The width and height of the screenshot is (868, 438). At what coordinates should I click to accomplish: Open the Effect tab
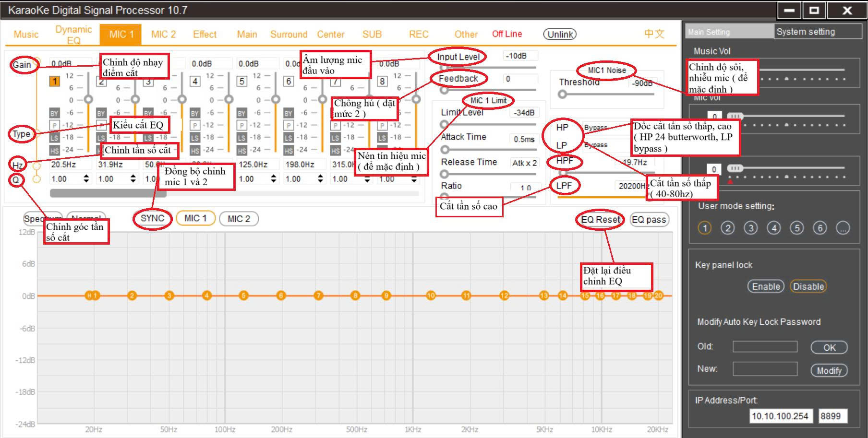pos(205,35)
